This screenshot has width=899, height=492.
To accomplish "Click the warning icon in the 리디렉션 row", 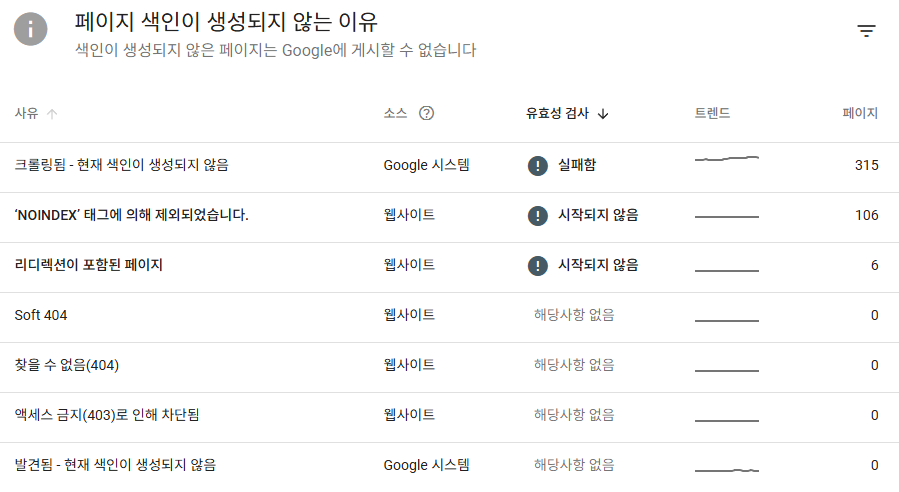I will tap(538, 265).
